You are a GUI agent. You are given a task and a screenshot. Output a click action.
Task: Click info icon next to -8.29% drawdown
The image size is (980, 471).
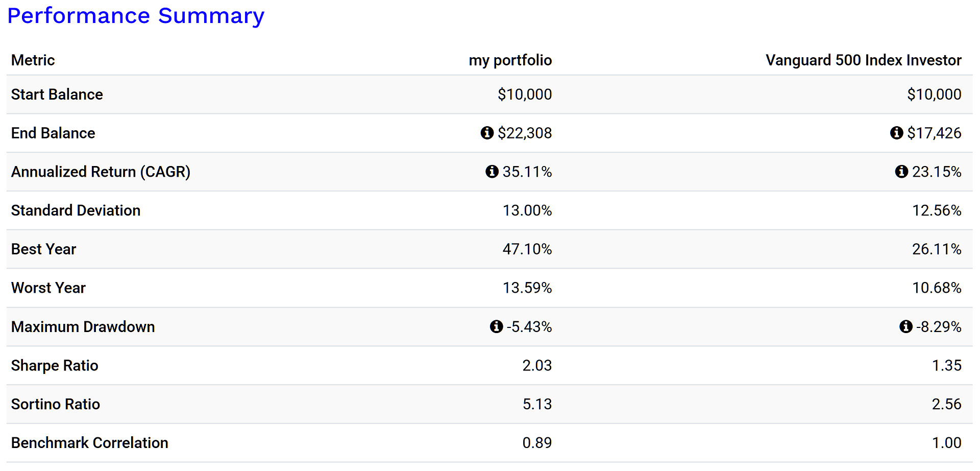tap(905, 326)
